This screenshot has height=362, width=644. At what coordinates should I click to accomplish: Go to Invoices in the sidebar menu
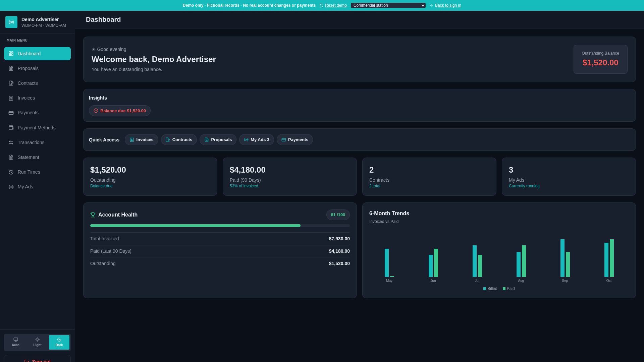[37, 98]
